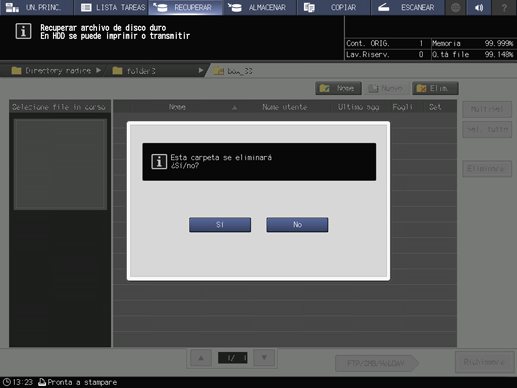The width and height of the screenshot is (517, 388).
Task: Click the Richiamare recall button
Action: pos(484,362)
